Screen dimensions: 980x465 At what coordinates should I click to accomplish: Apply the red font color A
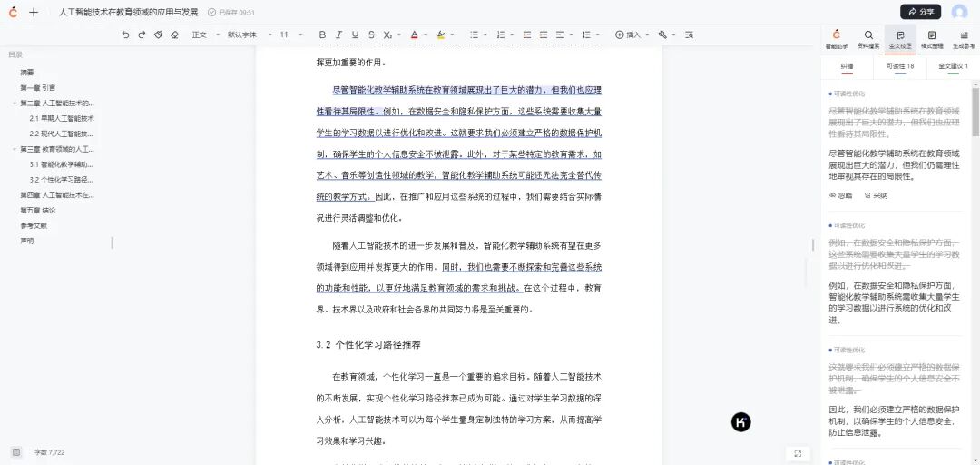[415, 35]
